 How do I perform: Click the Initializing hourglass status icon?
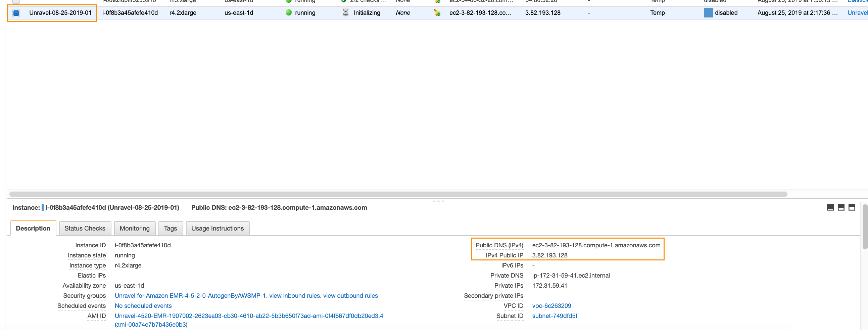coord(345,12)
